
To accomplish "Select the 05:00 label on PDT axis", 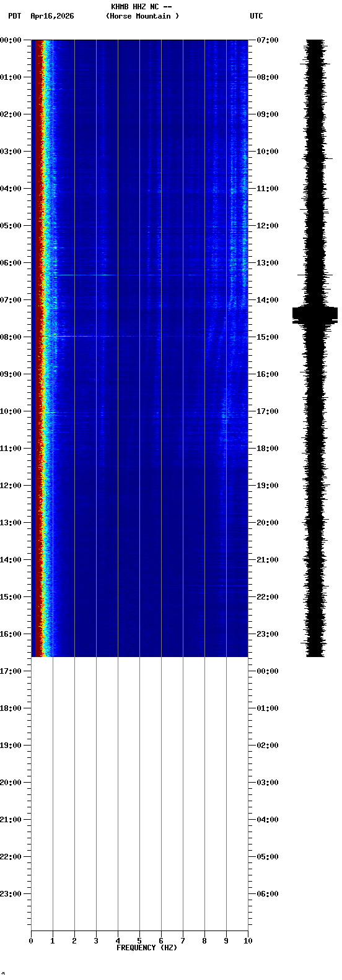I will pos(11,226).
